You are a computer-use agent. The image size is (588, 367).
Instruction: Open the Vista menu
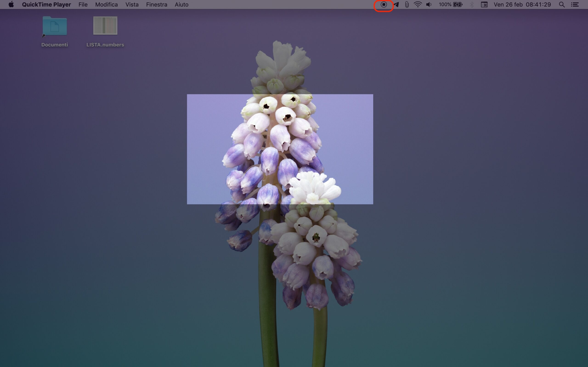click(132, 5)
